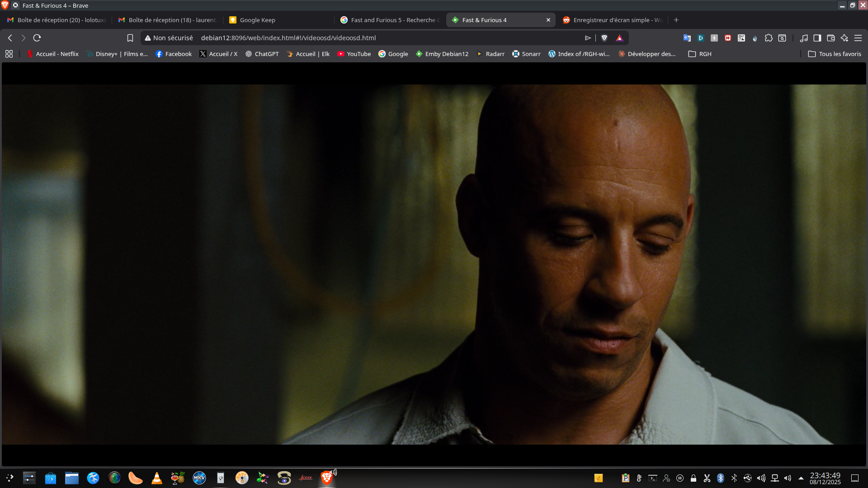The height and width of the screenshot is (488, 868).
Task: Adjust volume via tray speaker icon
Action: (x=788, y=478)
